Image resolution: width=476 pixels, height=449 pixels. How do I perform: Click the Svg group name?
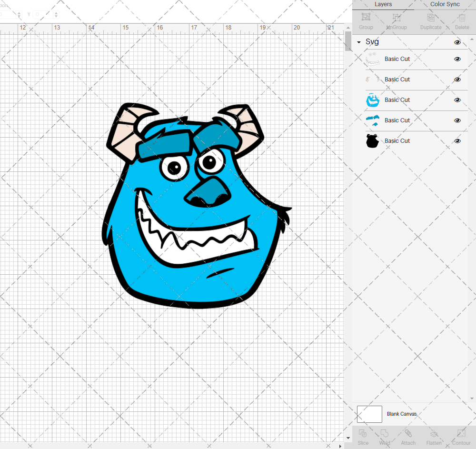(x=372, y=42)
